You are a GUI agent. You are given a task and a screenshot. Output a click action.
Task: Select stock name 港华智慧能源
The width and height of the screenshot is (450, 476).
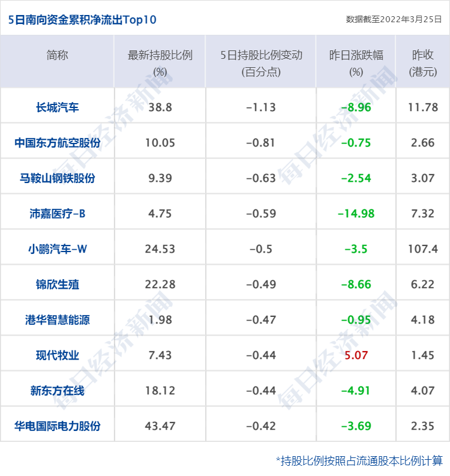tap(58, 320)
